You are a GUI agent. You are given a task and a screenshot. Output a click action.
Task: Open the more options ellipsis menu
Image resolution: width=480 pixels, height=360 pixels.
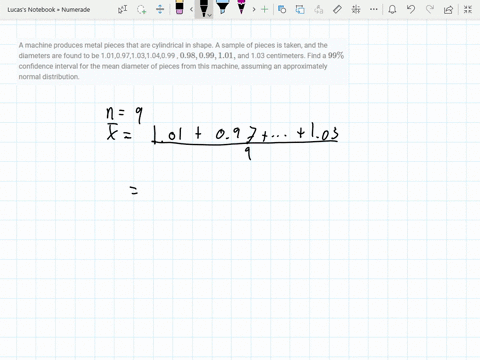(374, 9)
